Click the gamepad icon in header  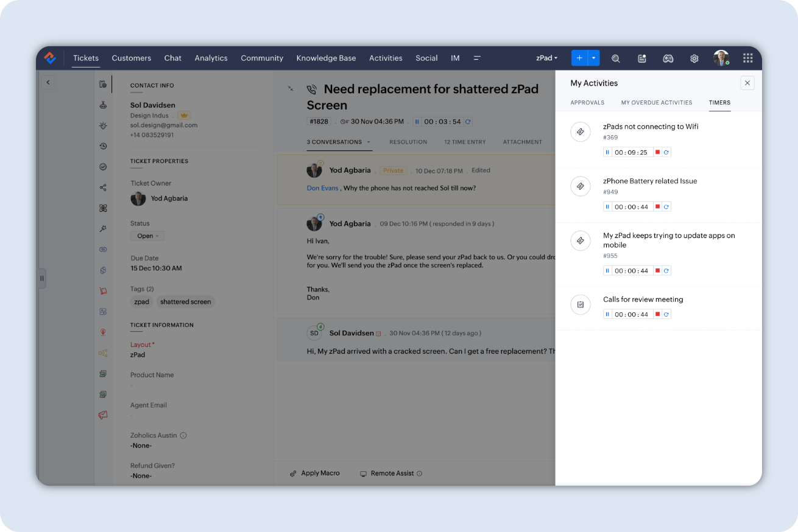tap(668, 58)
